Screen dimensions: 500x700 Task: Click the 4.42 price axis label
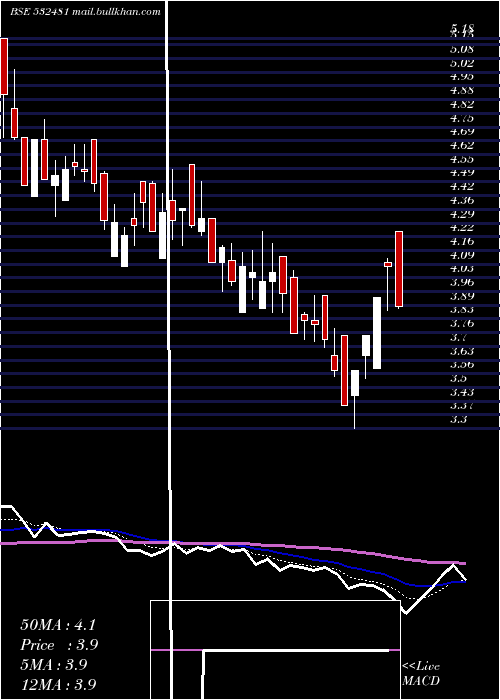tap(462, 186)
